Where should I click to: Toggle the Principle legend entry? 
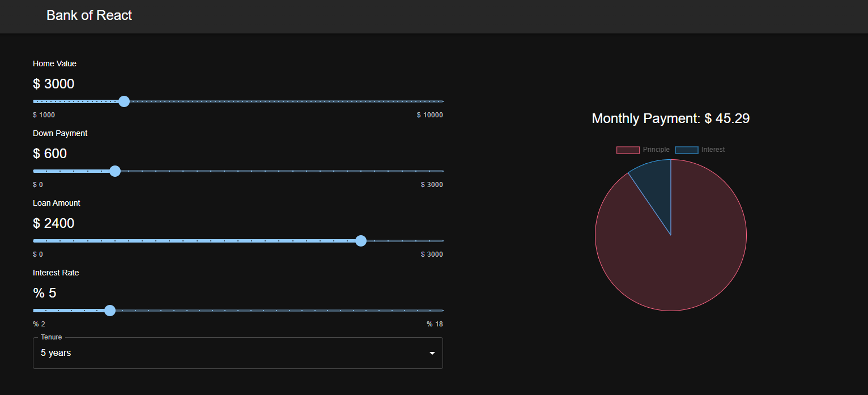[643, 149]
